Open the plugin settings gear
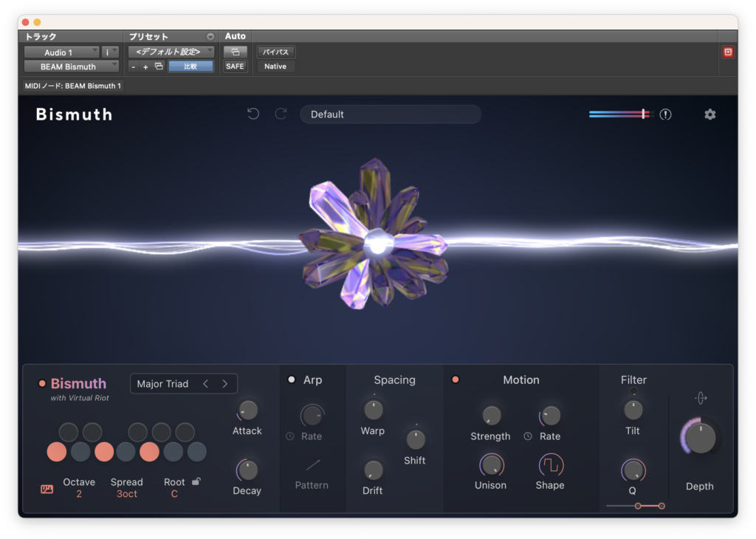The width and height of the screenshot is (756, 539). click(x=709, y=114)
